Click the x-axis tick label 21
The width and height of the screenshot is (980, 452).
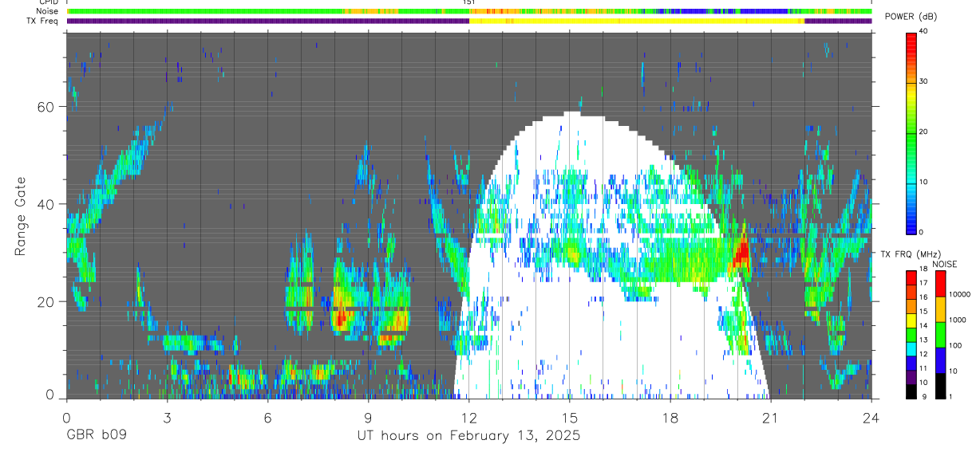(771, 417)
